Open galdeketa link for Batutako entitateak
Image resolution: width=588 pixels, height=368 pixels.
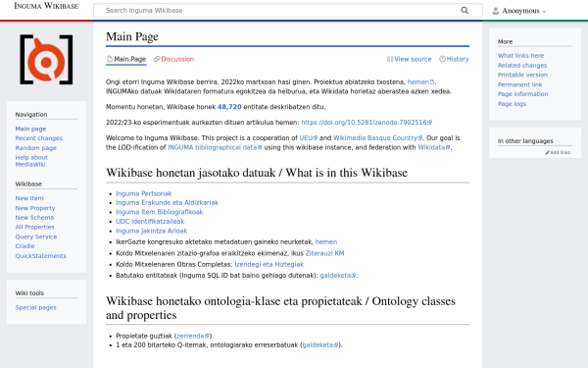pyautogui.click(x=337, y=276)
